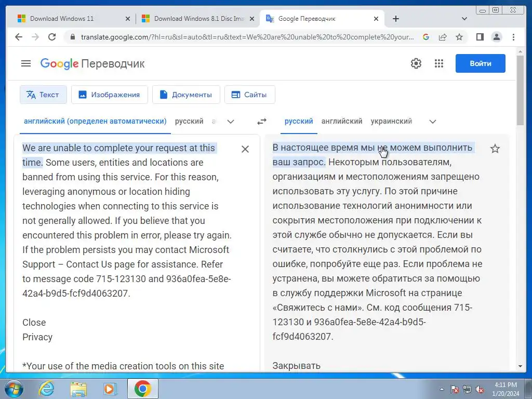Image resolution: width=532 pixels, height=399 pixels.
Task: Open the taskbar clock and date
Action: (x=506, y=389)
